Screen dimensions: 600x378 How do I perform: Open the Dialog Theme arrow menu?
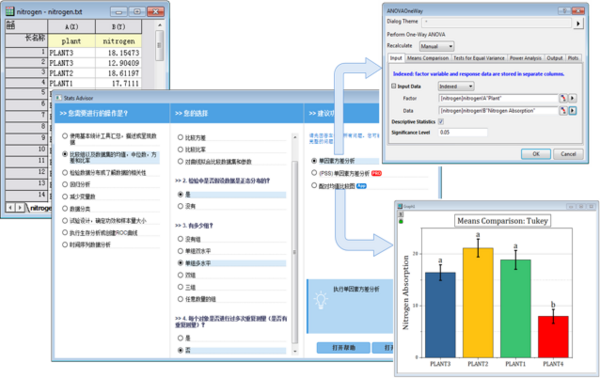(x=578, y=23)
